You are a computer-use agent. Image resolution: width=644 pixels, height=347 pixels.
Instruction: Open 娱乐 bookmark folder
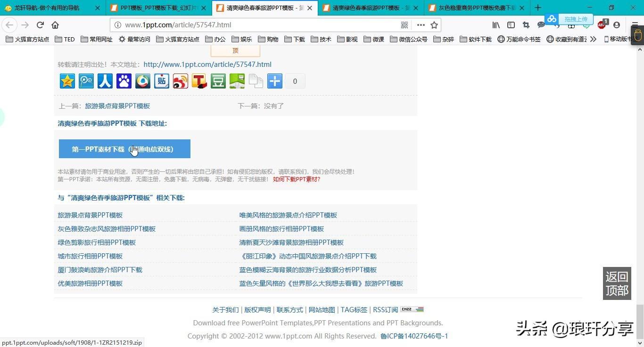click(241, 39)
